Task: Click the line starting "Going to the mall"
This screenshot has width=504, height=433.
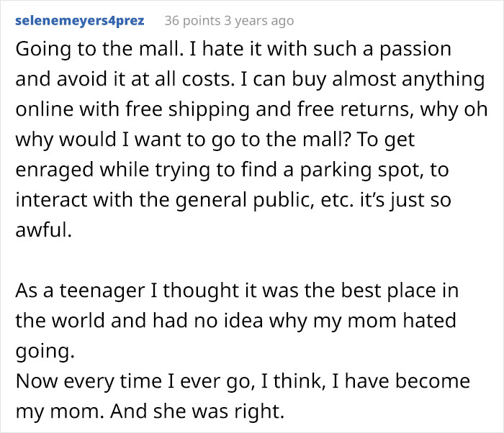Action: (233, 50)
